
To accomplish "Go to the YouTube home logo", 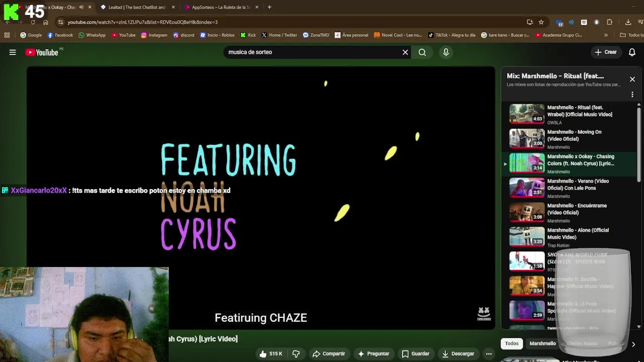I will [x=42, y=52].
